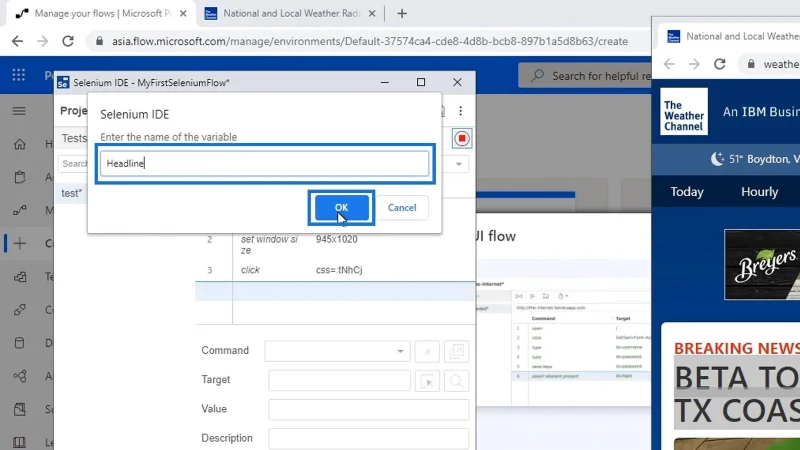
Task: Click the variable name input field
Action: point(264,163)
